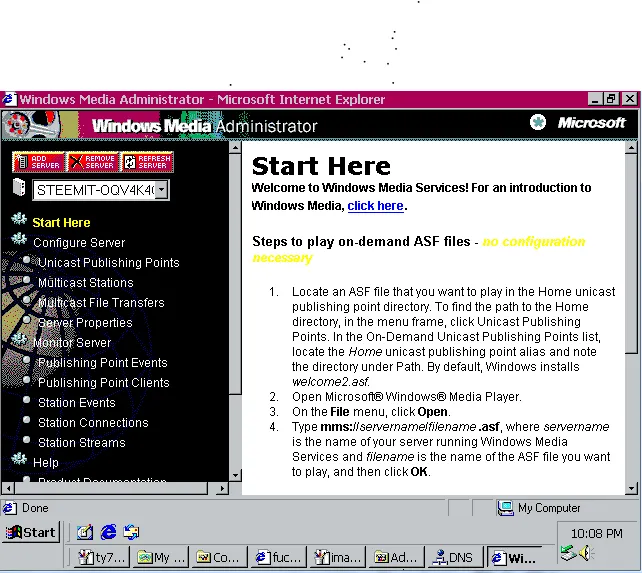Click the snowflake icon beside Help
Screen dimensions: 642x573
coord(19,459)
